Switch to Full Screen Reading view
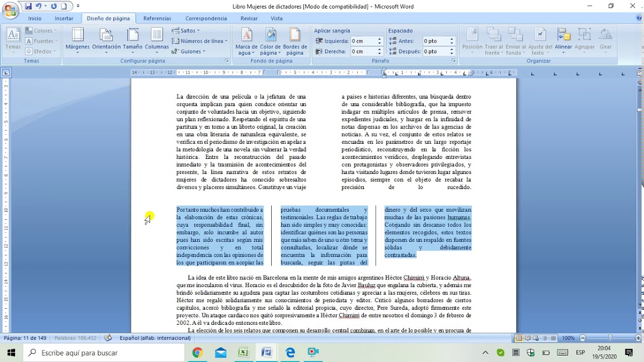The image size is (644, 362). coord(528,338)
